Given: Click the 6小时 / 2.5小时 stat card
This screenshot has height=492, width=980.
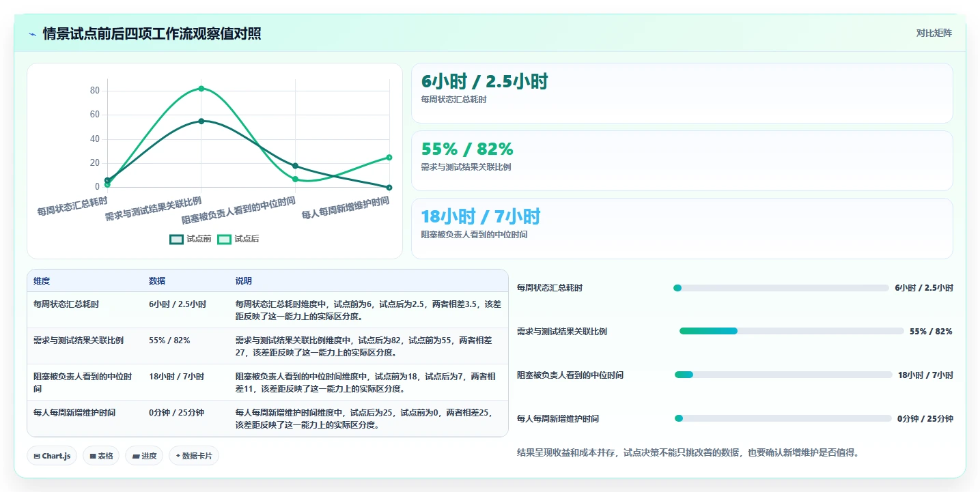Looking at the screenshot, I should click(682, 93).
